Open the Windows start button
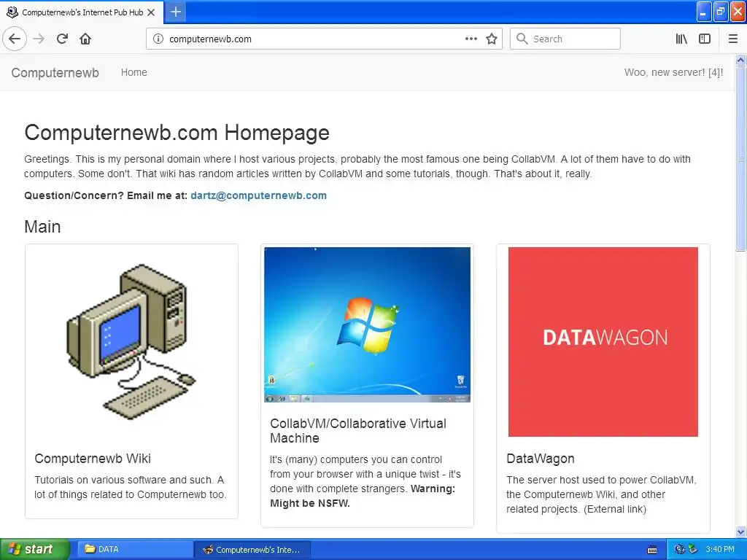The width and height of the screenshot is (747, 560). click(34, 549)
